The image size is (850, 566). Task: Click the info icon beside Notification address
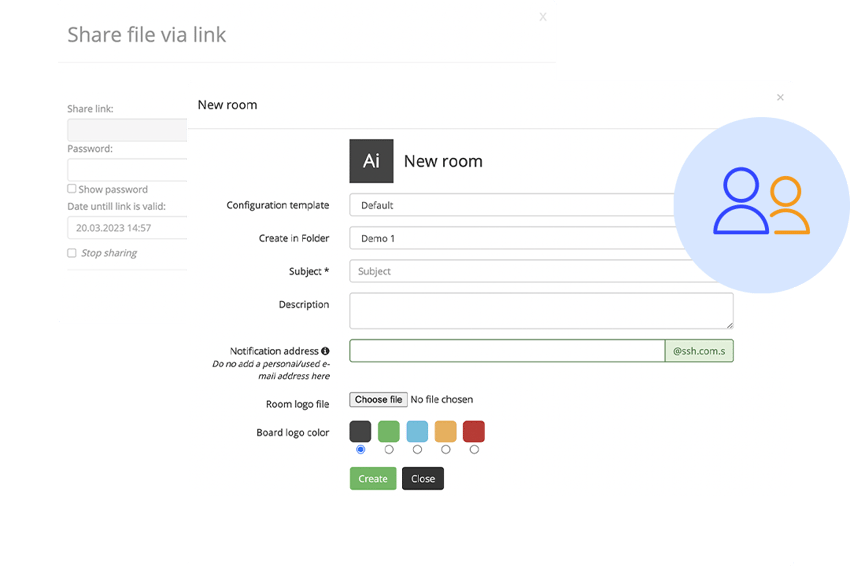point(325,351)
